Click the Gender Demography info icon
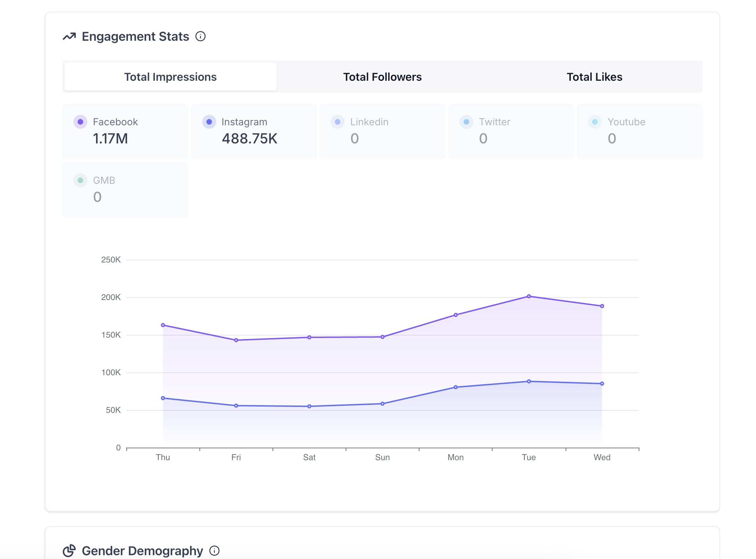Image resolution: width=756 pixels, height=559 pixels. click(214, 551)
